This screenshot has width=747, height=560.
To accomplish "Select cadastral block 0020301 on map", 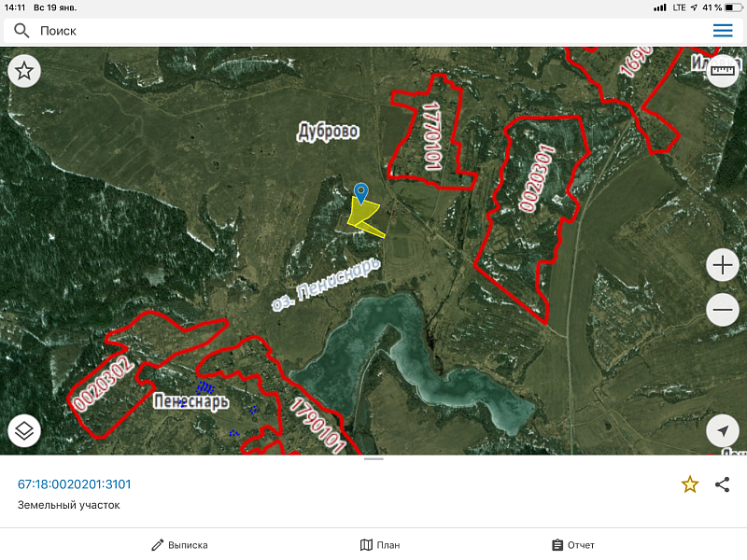I will pos(537,178).
